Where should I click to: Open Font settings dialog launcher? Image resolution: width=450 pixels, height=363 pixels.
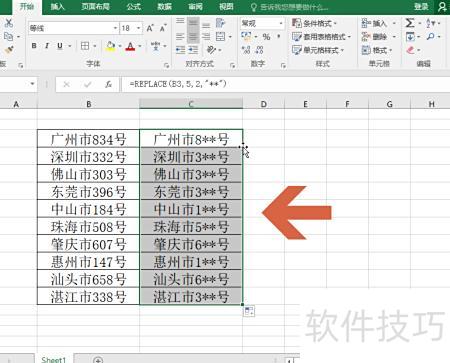(x=166, y=65)
